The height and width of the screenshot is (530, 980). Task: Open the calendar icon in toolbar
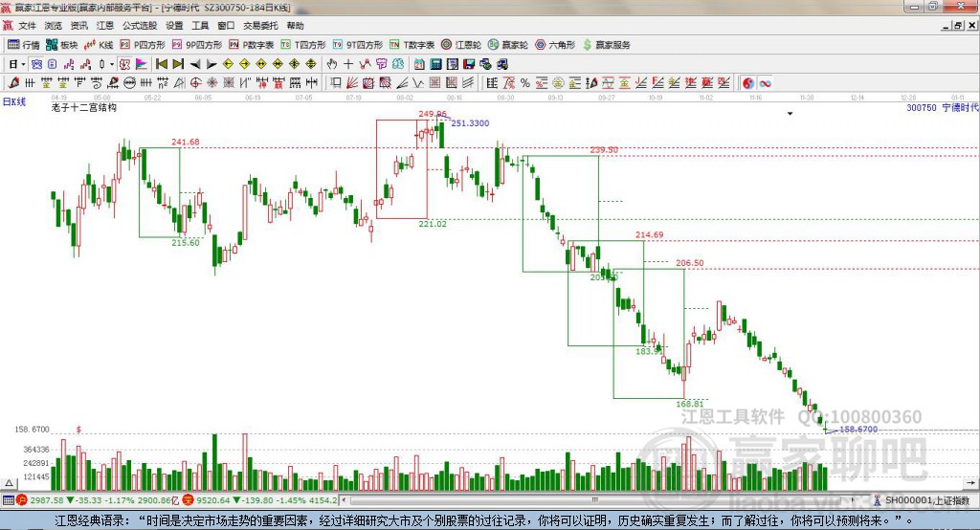click(x=419, y=64)
